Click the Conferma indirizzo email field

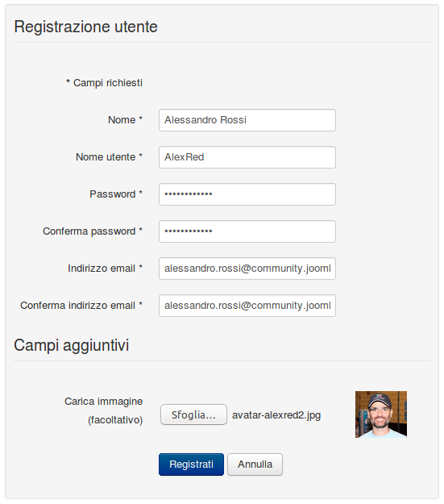coord(247,306)
